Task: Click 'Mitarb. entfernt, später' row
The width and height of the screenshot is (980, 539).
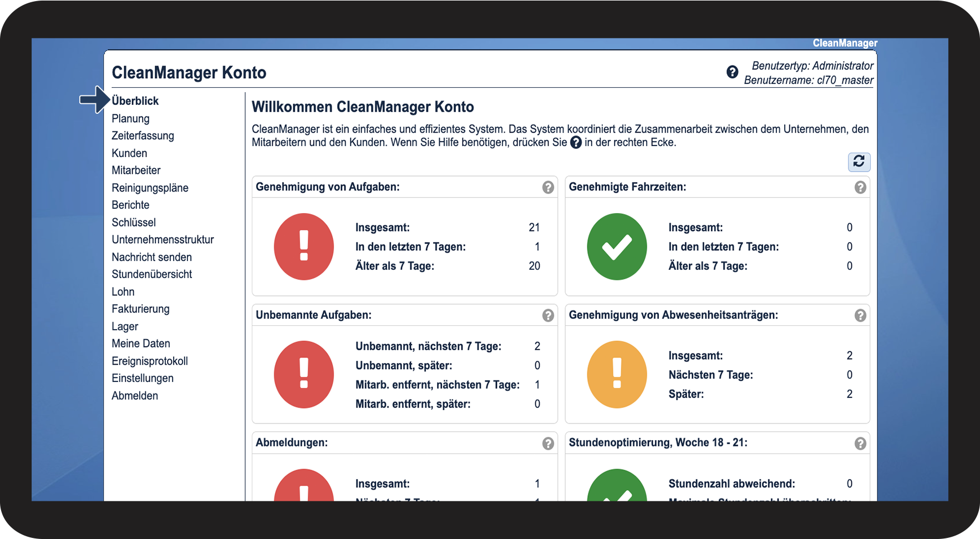Action: (x=448, y=404)
